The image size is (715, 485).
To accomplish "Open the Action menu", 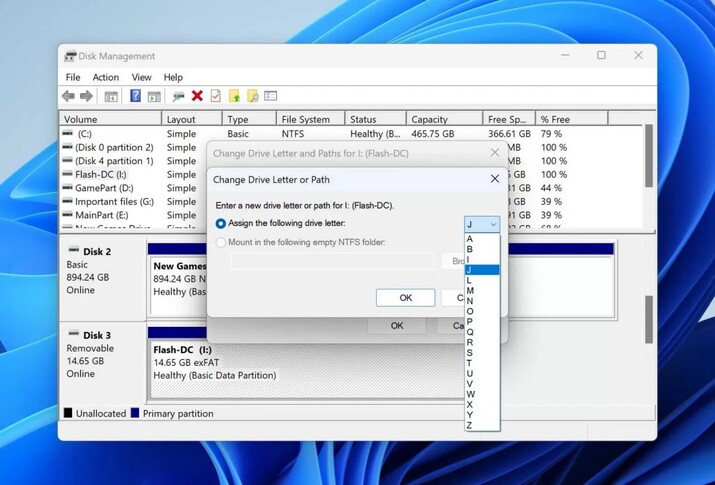I will coord(105,77).
